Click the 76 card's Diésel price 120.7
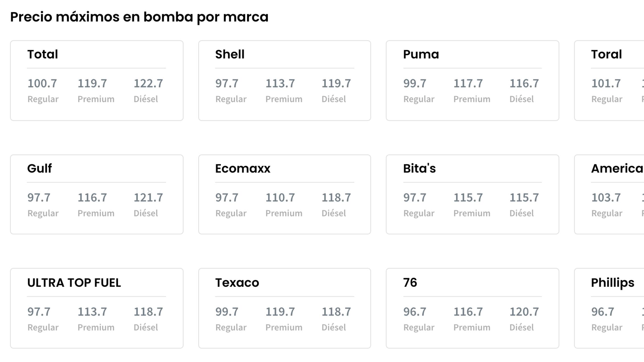The image size is (644, 362). click(524, 312)
